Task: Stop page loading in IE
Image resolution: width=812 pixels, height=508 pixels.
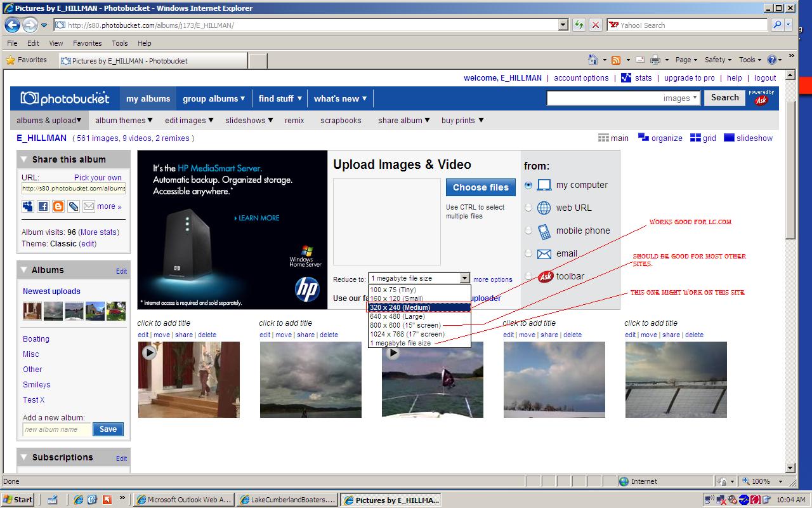Action: 595,25
